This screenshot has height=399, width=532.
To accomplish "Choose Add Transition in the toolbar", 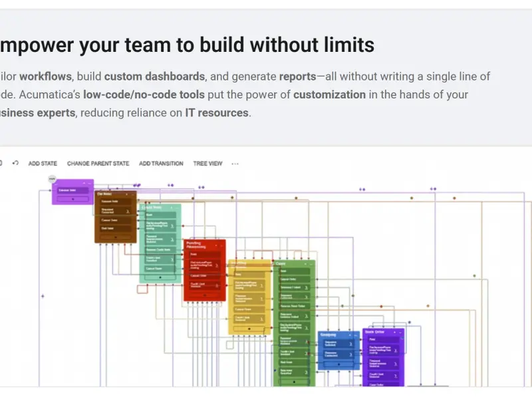I will click(x=161, y=164).
